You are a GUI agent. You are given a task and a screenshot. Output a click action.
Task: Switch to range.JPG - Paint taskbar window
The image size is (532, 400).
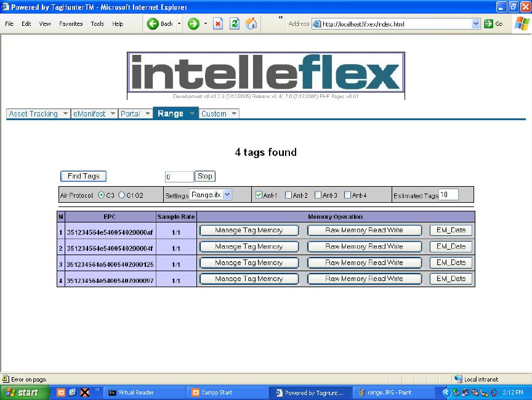(394, 393)
